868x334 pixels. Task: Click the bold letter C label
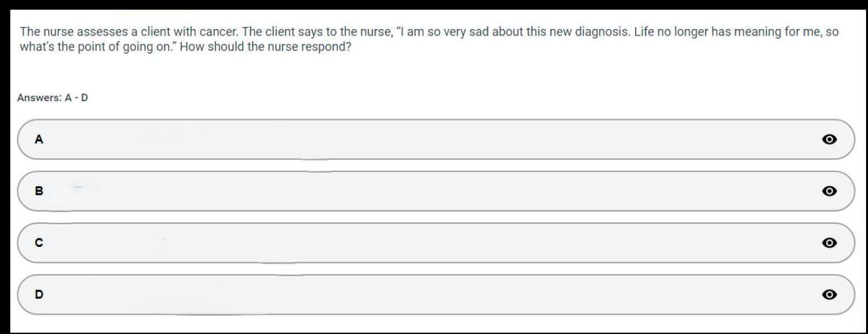39,243
